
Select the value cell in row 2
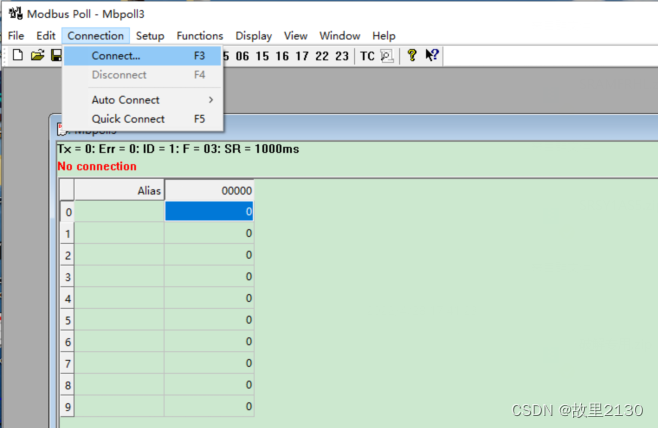coord(209,255)
